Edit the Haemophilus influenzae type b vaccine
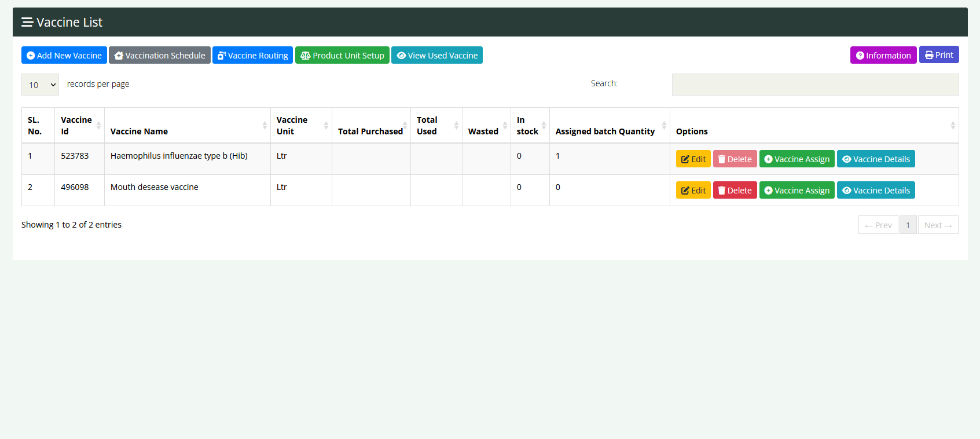Screen dimensions: 980x439 [x=693, y=159]
